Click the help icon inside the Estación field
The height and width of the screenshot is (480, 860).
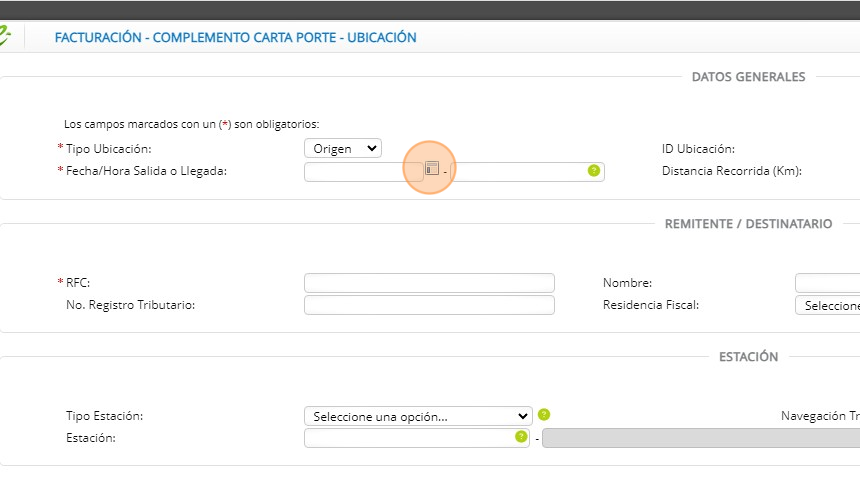520,437
